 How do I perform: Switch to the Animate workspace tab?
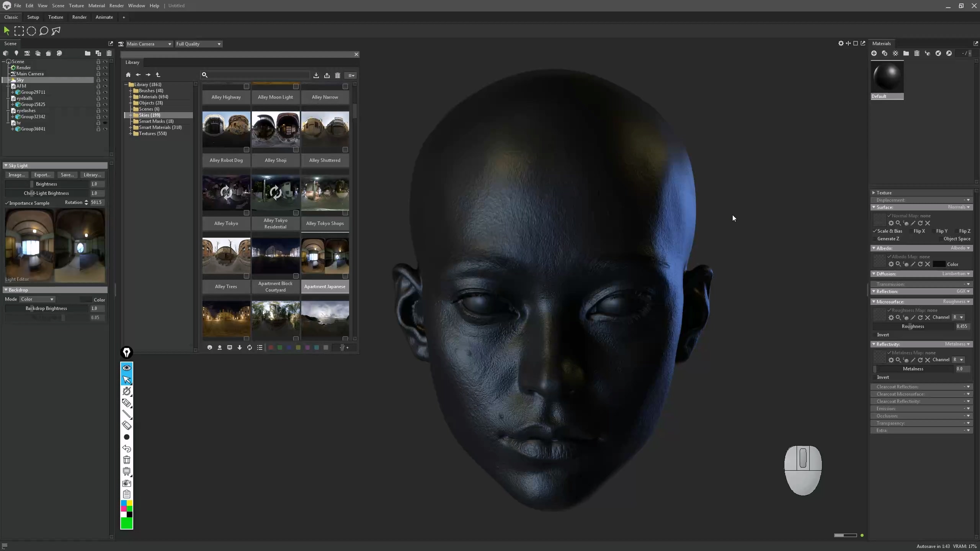[x=104, y=17]
